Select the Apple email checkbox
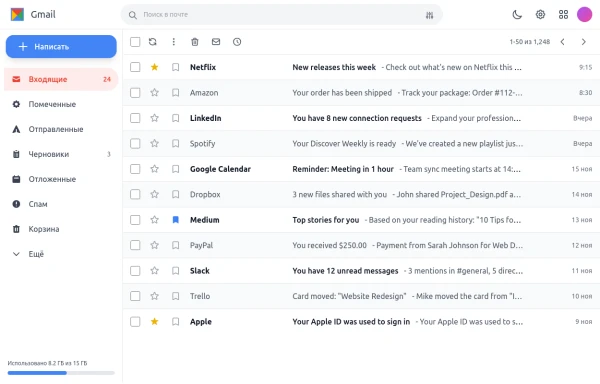The width and height of the screenshot is (600, 384). tap(135, 322)
